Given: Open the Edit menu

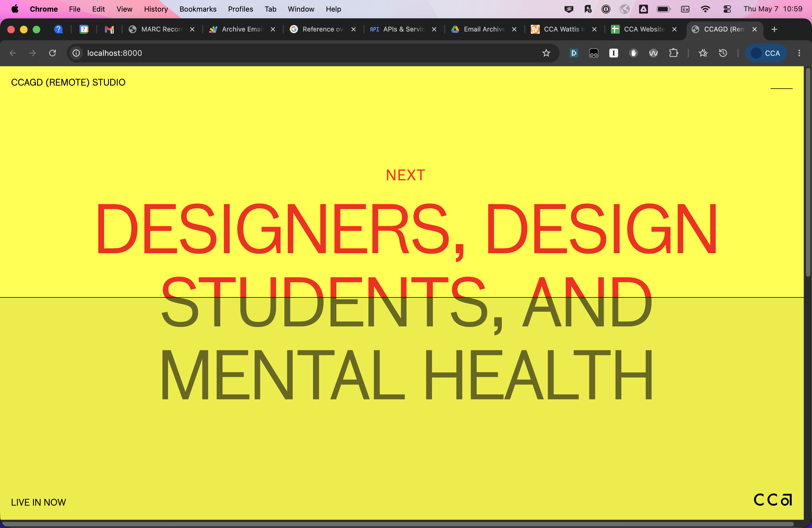Looking at the screenshot, I should (98, 9).
